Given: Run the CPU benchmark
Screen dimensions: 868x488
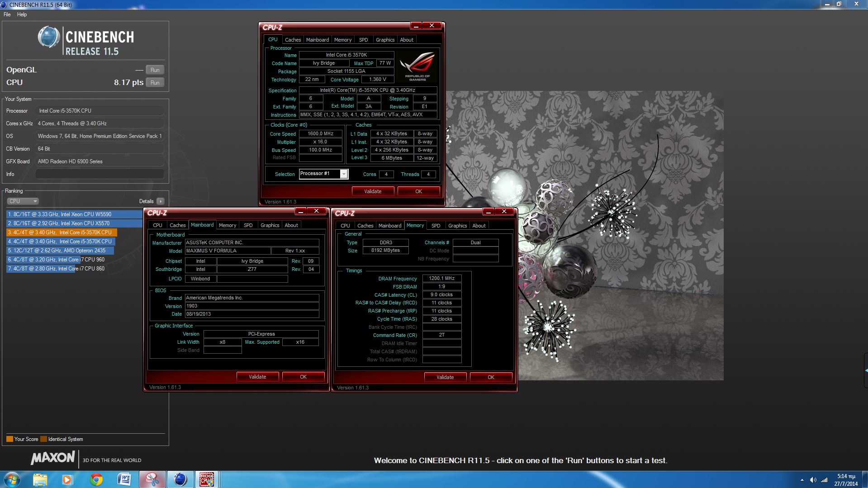Looking at the screenshot, I should (x=155, y=83).
